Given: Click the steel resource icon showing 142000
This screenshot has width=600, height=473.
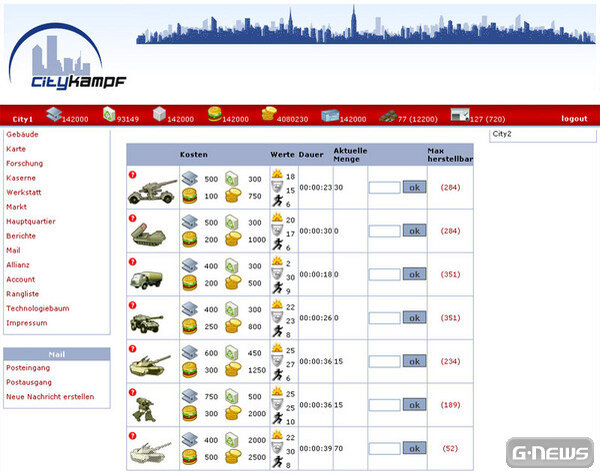Looking at the screenshot, I should [x=54, y=114].
